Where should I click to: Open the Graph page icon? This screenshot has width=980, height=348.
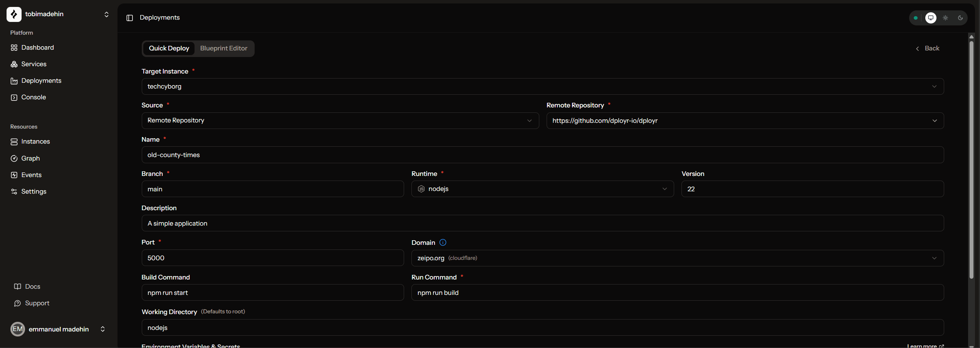coord(14,159)
